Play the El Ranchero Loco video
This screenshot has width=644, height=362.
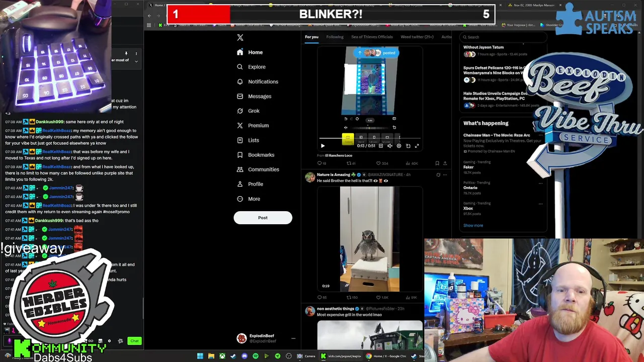323,146
